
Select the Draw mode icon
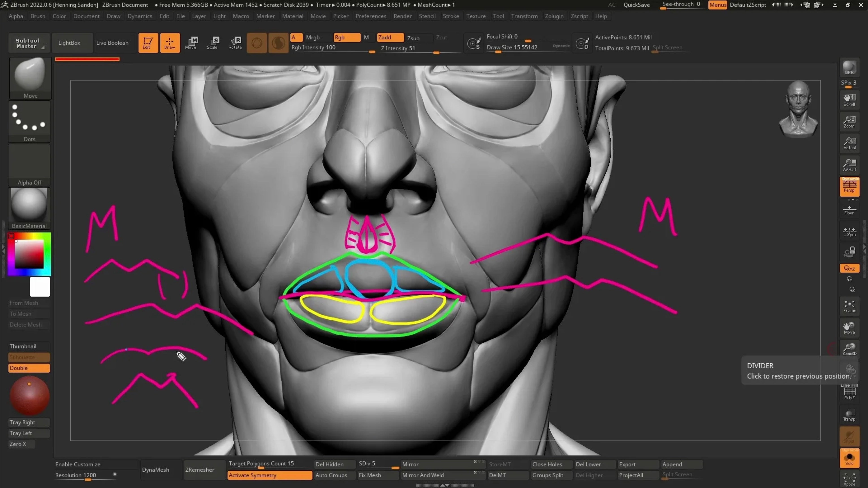click(170, 42)
